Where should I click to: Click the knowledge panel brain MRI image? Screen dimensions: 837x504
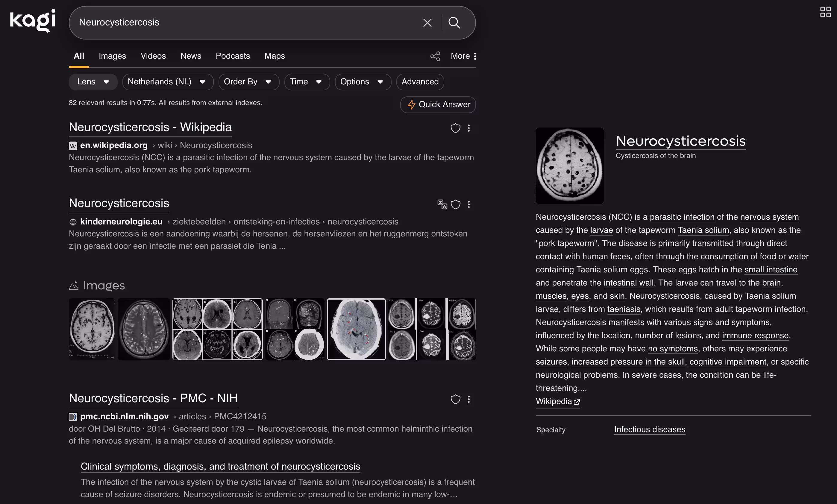pos(570,166)
